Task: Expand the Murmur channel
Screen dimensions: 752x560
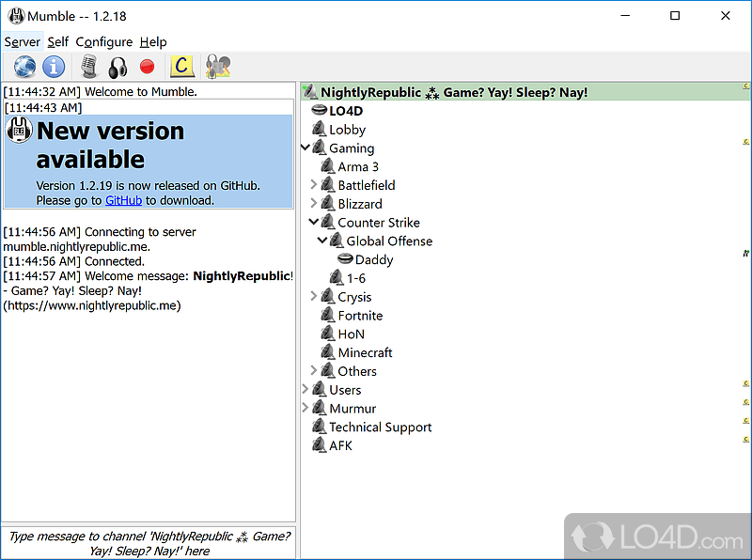Action: [x=305, y=408]
